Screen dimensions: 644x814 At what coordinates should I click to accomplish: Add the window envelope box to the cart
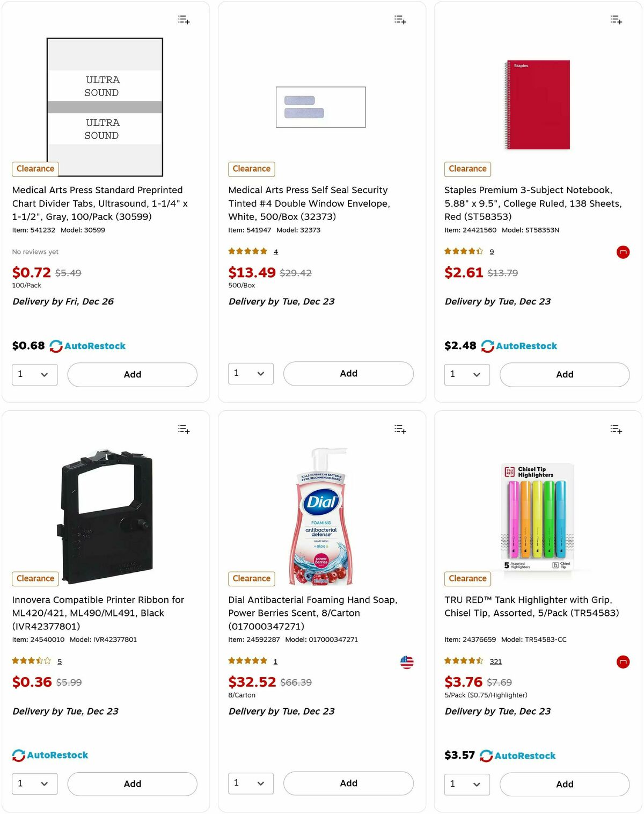(348, 373)
